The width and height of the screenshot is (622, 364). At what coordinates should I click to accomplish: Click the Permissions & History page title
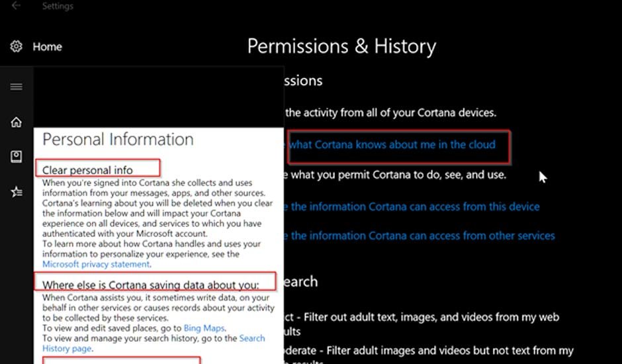341,46
